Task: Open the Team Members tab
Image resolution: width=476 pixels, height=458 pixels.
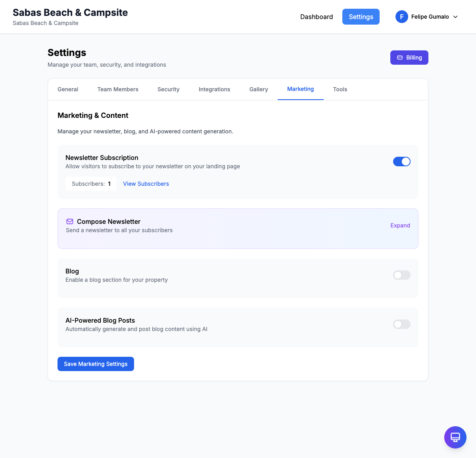Action: (118, 89)
